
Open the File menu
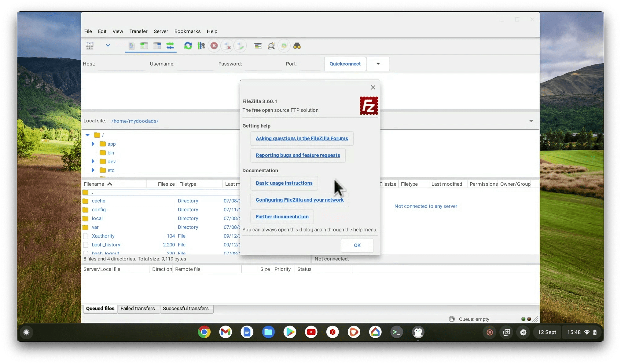point(88,31)
